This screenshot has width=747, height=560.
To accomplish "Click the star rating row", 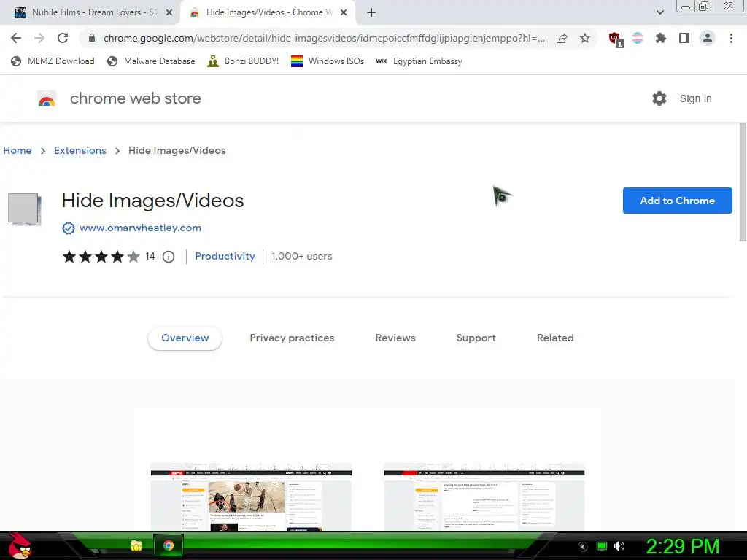I will pos(101,257).
